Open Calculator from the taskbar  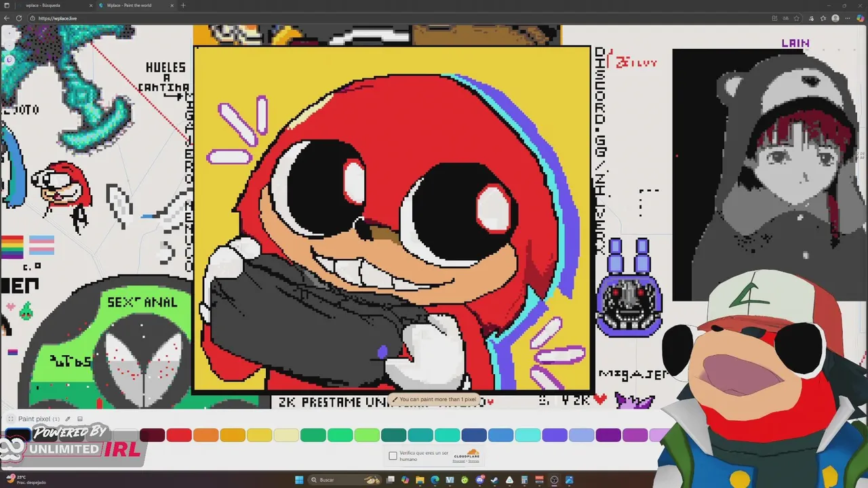click(524, 480)
